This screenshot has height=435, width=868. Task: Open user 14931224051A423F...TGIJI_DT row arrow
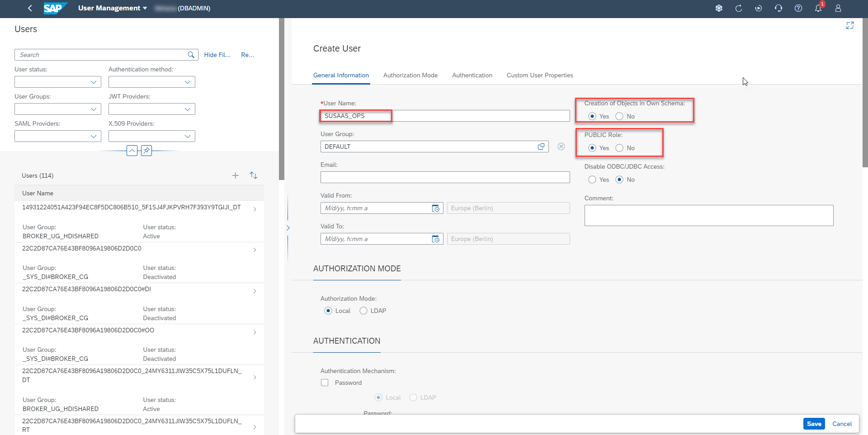point(255,209)
